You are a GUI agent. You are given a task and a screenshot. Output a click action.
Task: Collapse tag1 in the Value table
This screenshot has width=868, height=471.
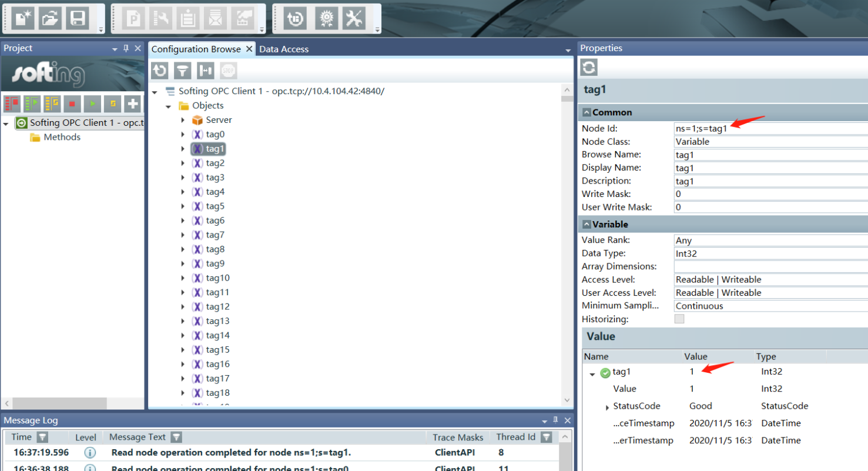click(x=592, y=373)
